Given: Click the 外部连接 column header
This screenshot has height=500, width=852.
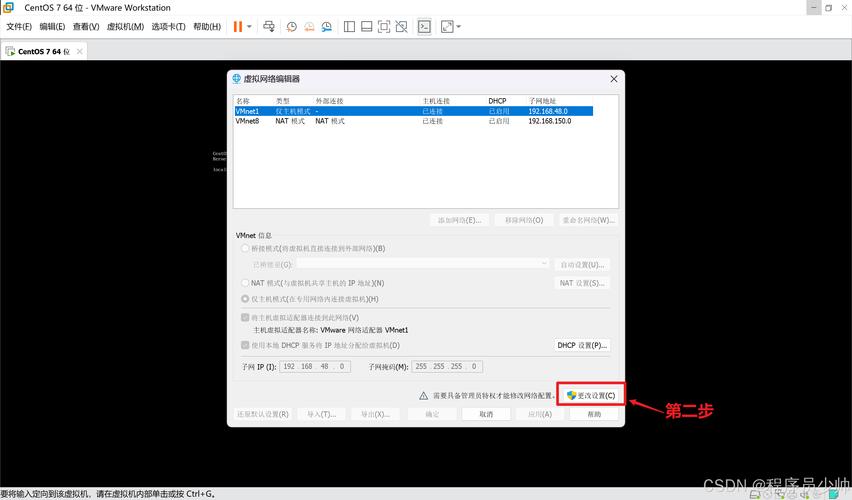Looking at the screenshot, I should click(x=329, y=101).
